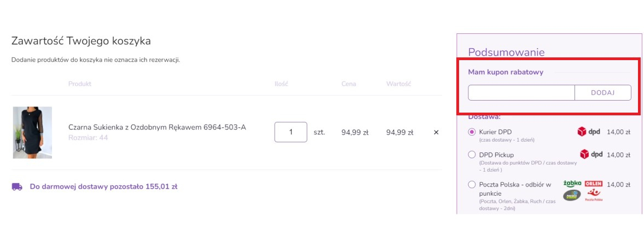Click the green Żabka logo
The width and height of the screenshot is (644, 246).
coord(572,184)
